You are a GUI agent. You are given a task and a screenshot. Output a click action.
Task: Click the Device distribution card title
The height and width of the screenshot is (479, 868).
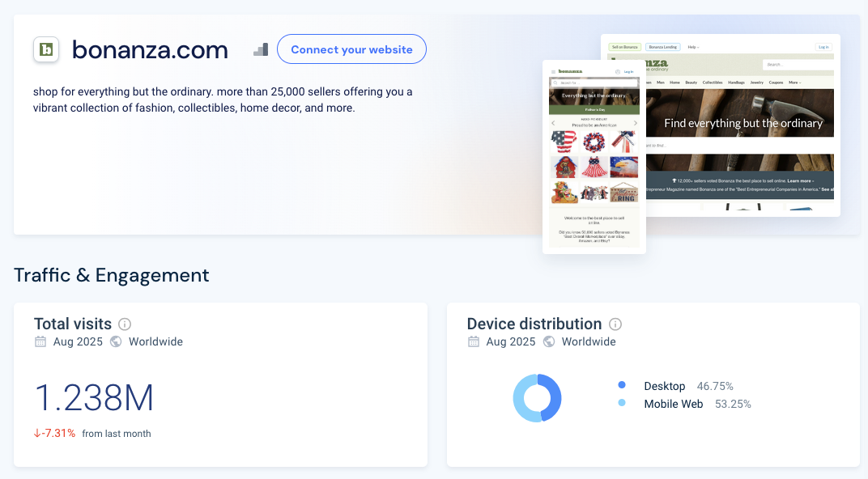(534, 324)
